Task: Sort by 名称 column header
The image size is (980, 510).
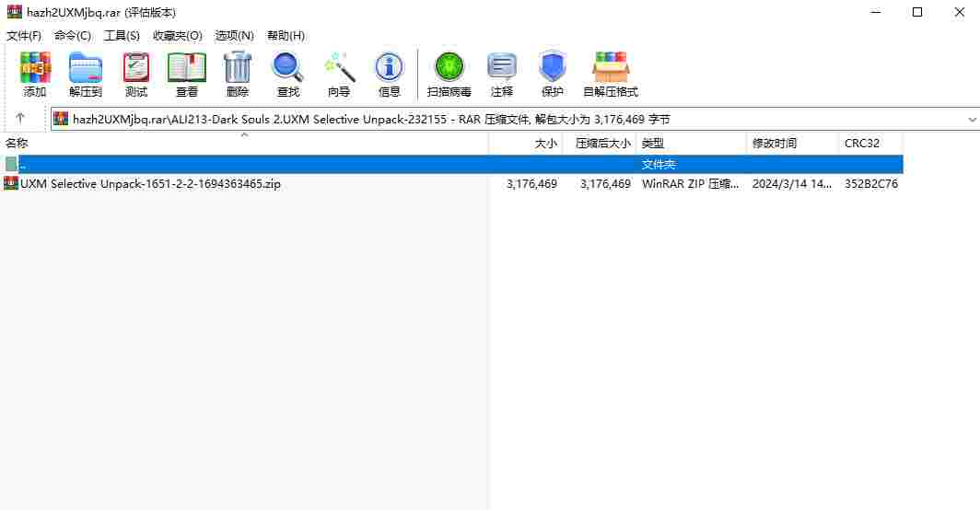Action: pos(244,143)
